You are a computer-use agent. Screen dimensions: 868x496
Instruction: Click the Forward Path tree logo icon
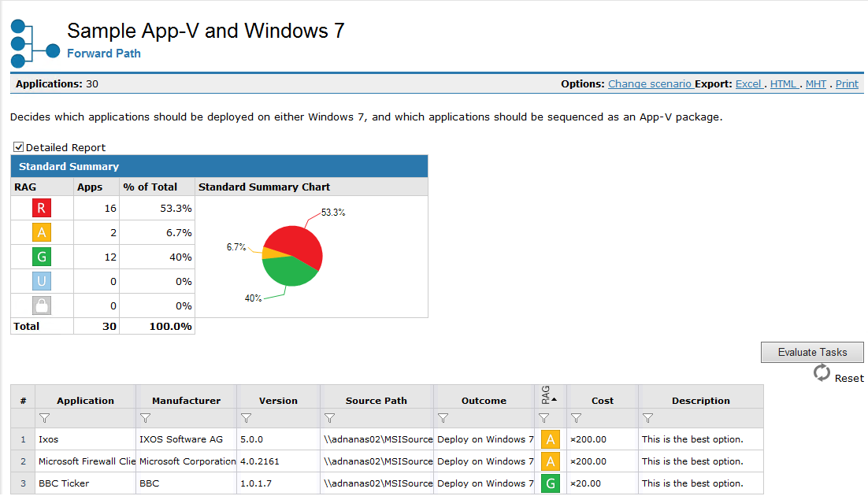tap(35, 43)
